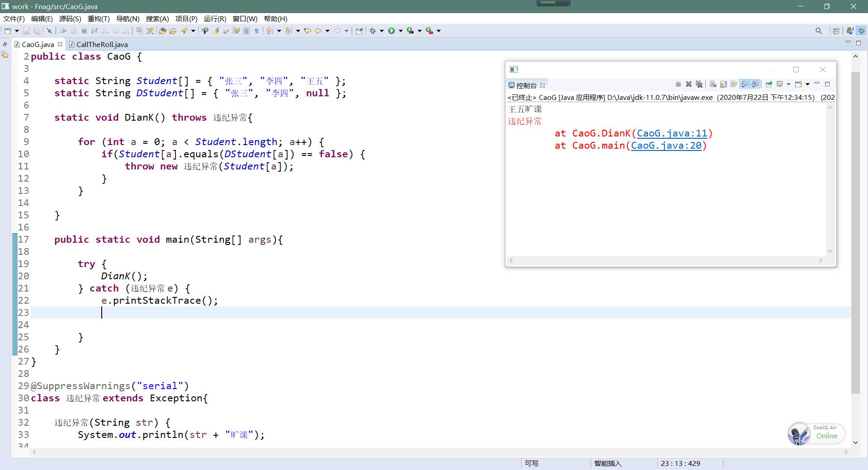This screenshot has width=868, height=470.
Task: Click the 智能插入 status bar entry
Action: 608,463
